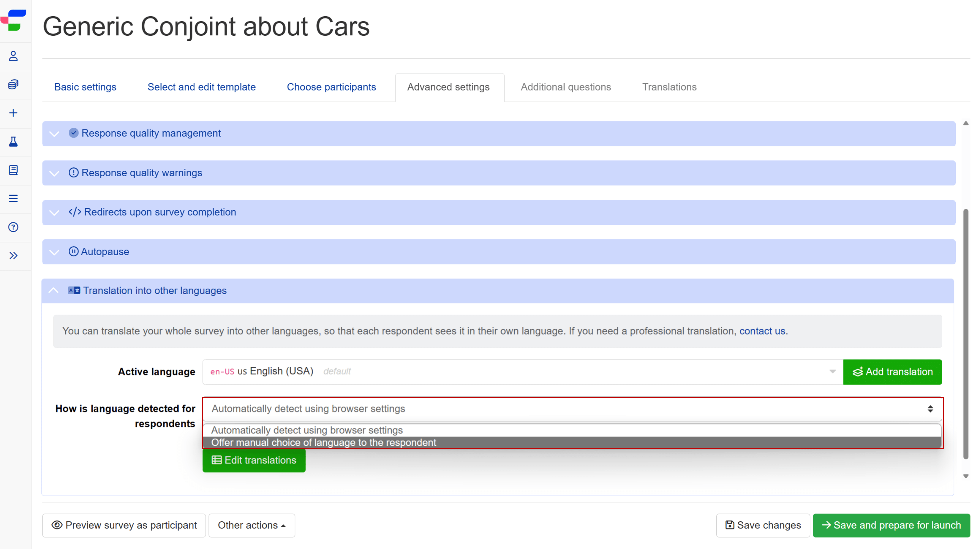Screen dimensions: 980x549
Task: Switch to the Choose participants tab
Action: pyautogui.click(x=331, y=87)
